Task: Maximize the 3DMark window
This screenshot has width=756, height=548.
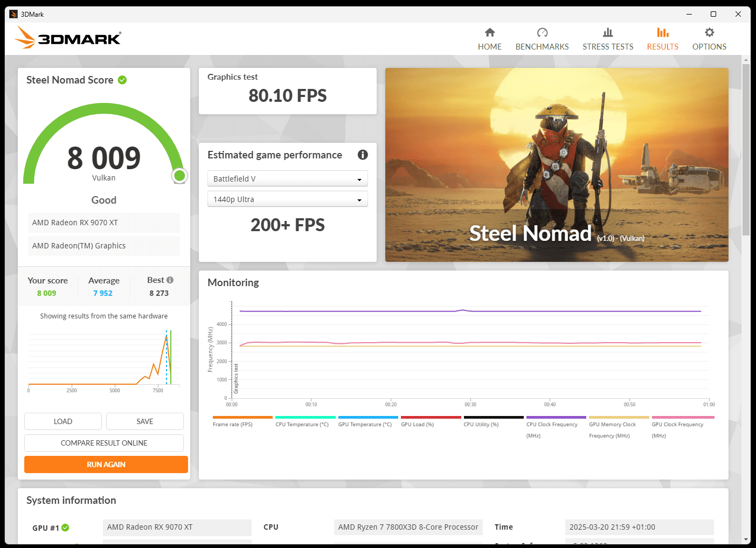Action: coord(713,14)
